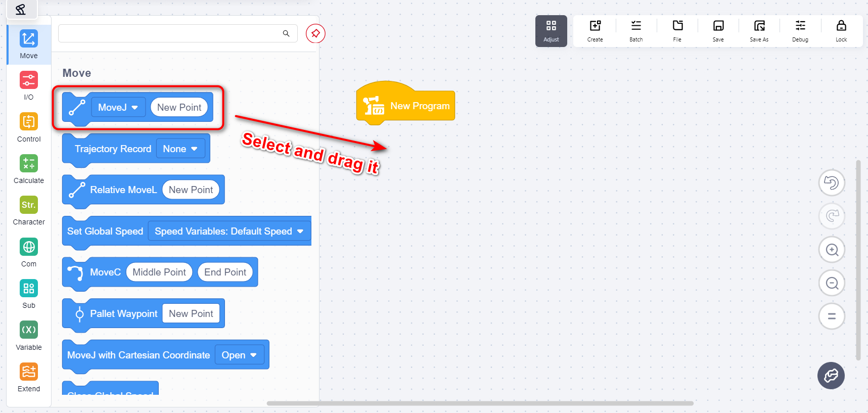Click the undo button on canvas
The width and height of the screenshot is (868, 413).
832,183
